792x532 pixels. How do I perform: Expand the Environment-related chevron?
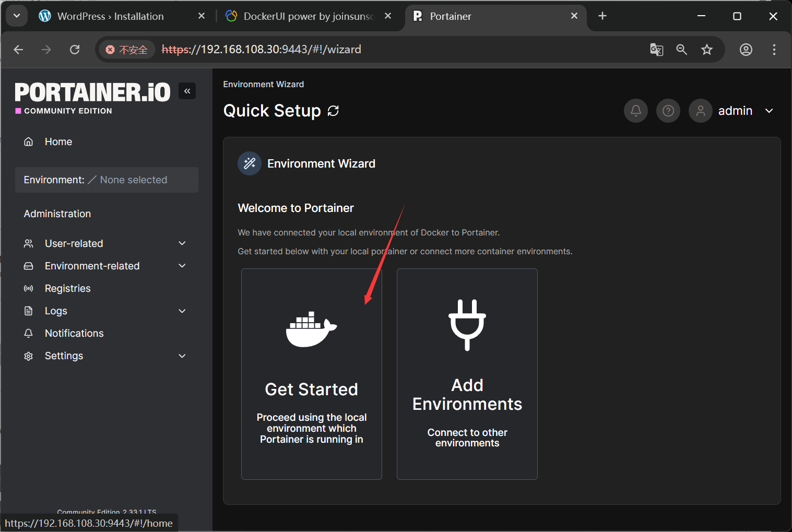click(x=182, y=266)
